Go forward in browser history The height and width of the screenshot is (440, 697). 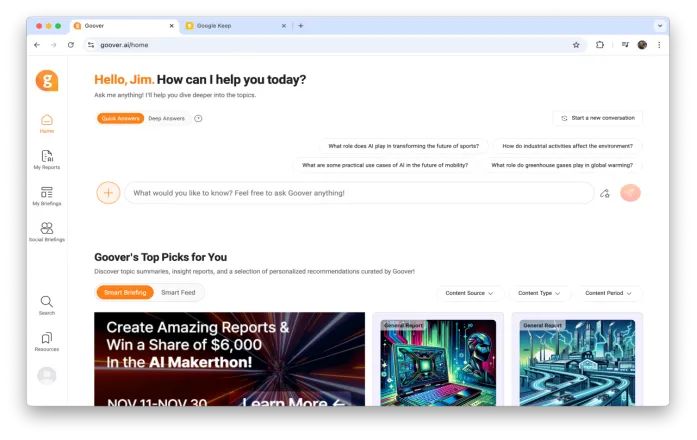(54, 45)
